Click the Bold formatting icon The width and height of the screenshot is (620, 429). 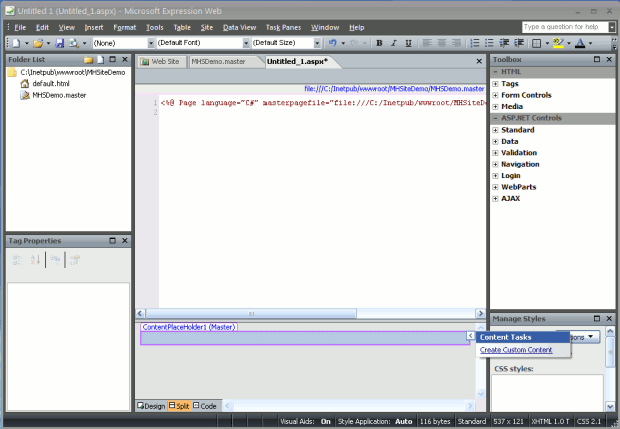click(379, 43)
